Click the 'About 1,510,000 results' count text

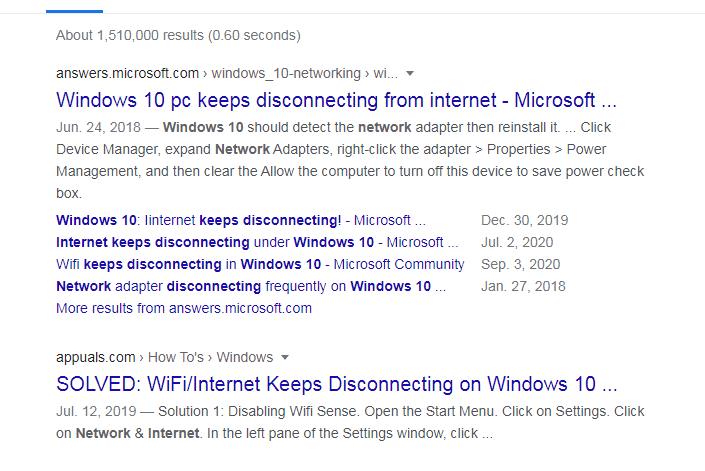[x=178, y=36]
